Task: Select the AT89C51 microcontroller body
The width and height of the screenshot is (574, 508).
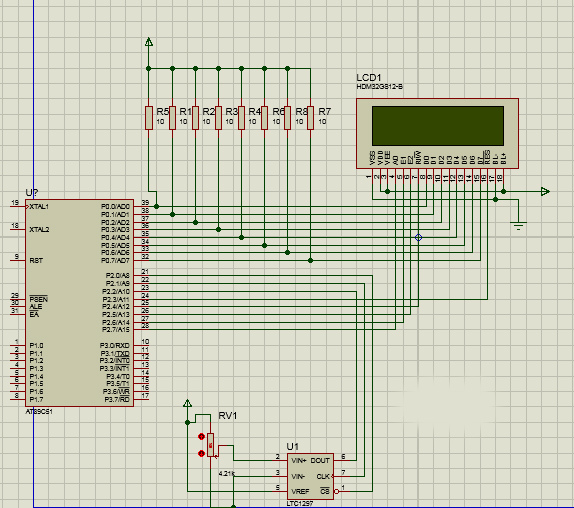Action: click(x=79, y=303)
